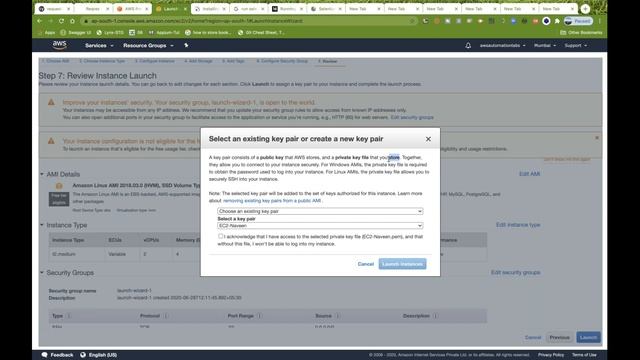The height and width of the screenshot is (360, 640).
Task: Open the Appium-Tut bookmark
Action: [x=164, y=32]
